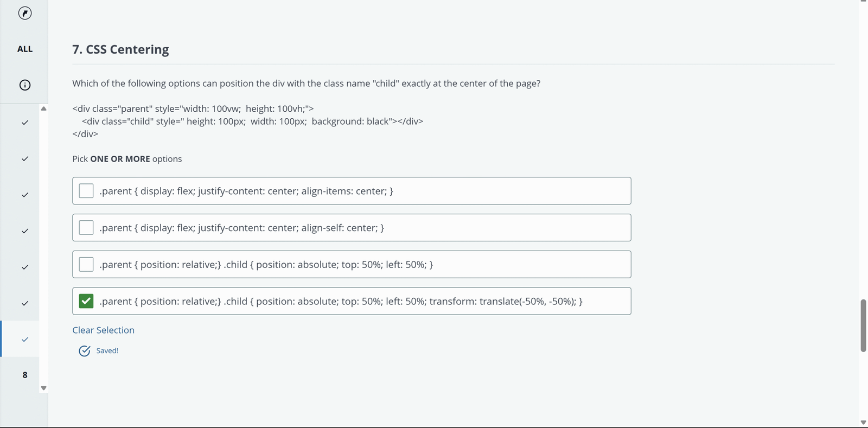Go to first checkmarked question in sidebar
Image resolution: width=868 pixels, height=428 pixels.
pos(25,123)
